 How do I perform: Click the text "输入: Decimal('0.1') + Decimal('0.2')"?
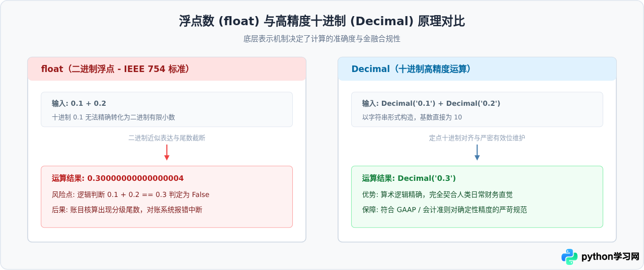coord(431,103)
